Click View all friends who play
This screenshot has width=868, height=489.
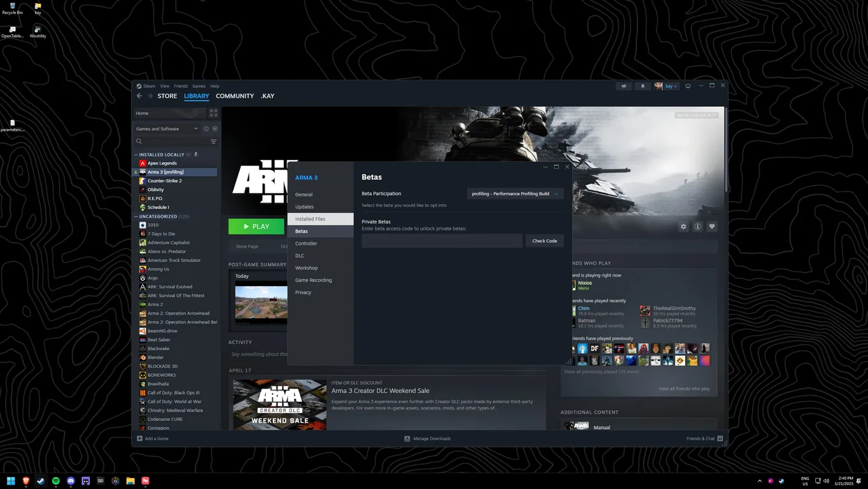point(684,388)
